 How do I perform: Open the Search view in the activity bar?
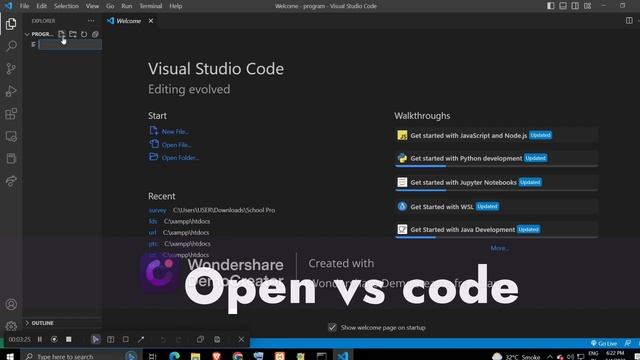[11, 46]
